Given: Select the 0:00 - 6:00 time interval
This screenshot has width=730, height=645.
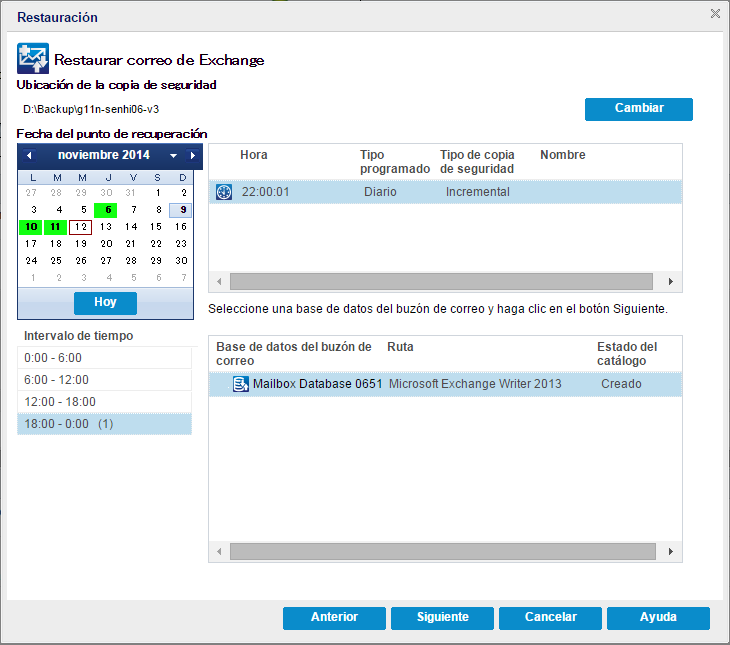Looking at the screenshot, I should click(x=104, y=358).
